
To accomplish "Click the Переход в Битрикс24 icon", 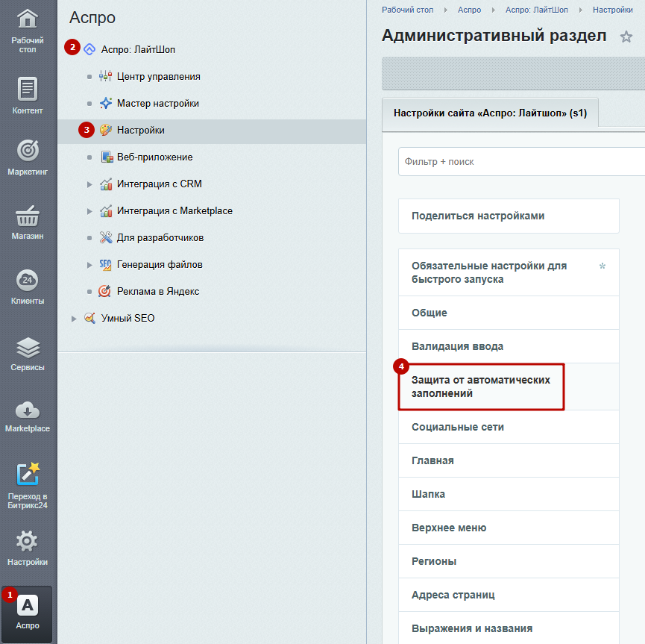I will click(28, 474).
